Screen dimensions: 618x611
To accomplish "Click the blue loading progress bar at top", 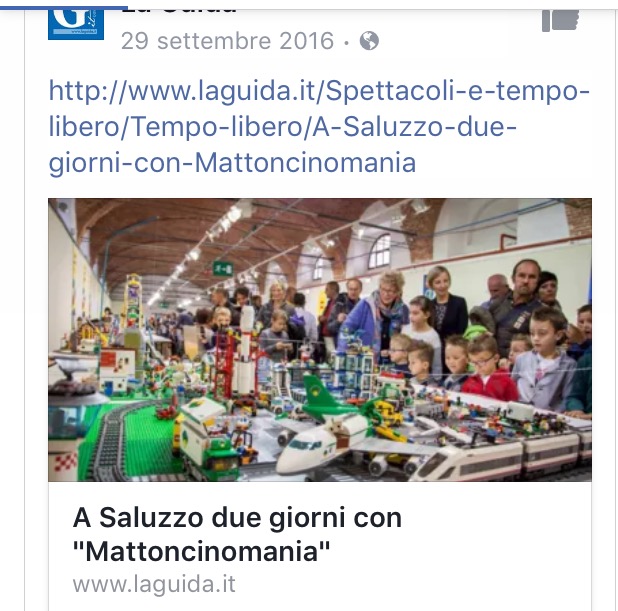I will pyautogui.click(x=64, y=7).
